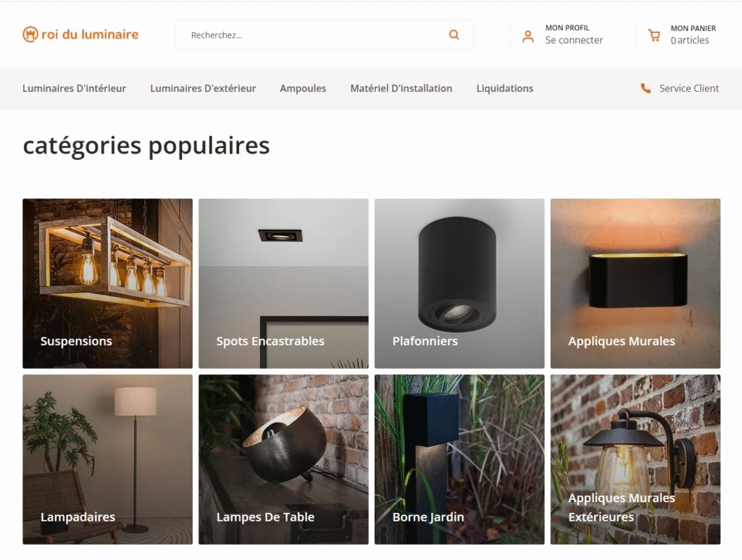Open the Borne Jardin category tile

[x=459, y=459]
